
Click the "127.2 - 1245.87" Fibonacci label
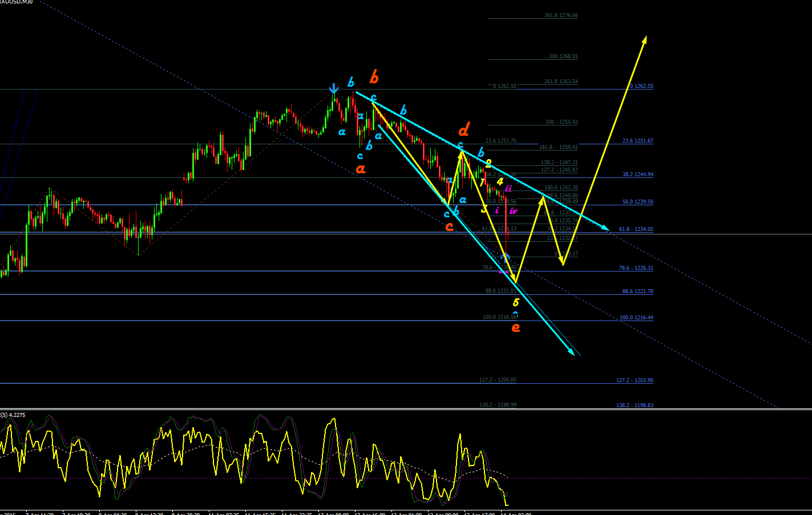click(559, 170)
